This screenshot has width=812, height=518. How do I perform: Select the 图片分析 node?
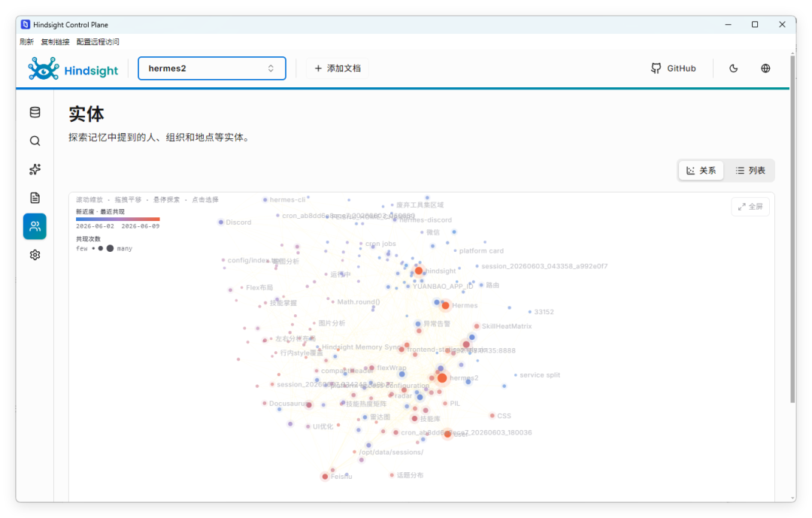[314, 323]
